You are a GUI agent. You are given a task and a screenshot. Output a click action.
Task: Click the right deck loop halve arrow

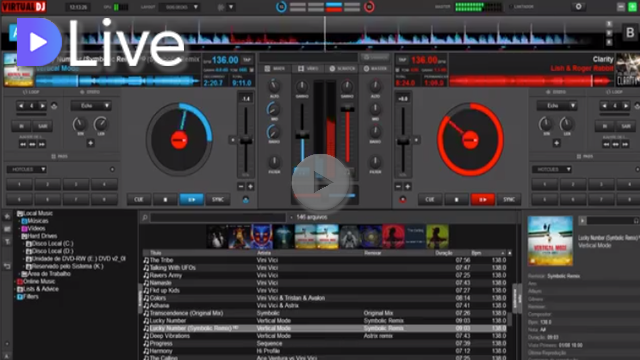click(x=604, y=106)
